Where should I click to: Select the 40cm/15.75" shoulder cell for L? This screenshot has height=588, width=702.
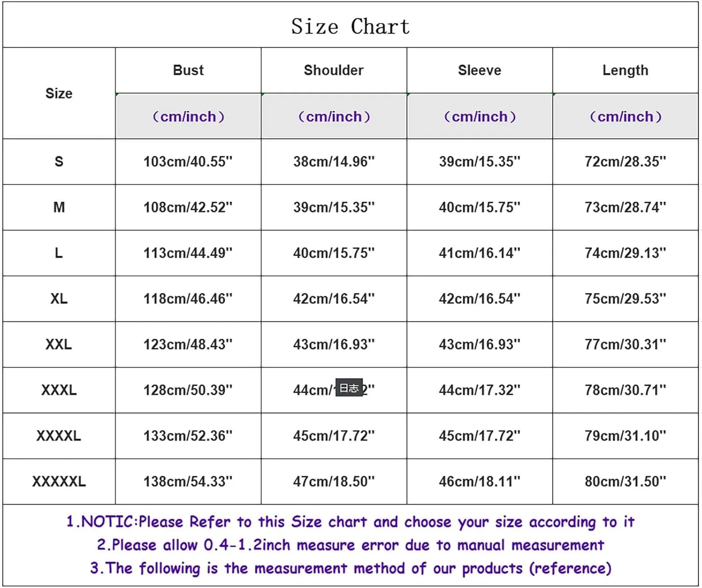click(x=334, y=253)
